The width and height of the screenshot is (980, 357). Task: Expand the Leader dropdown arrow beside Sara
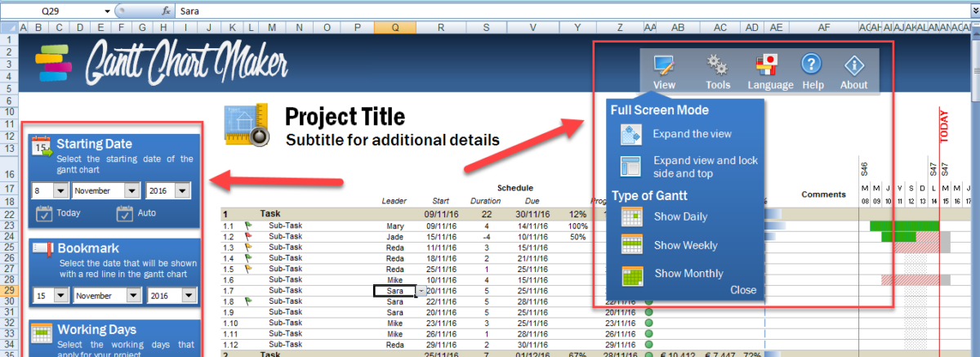coord(421,291)
